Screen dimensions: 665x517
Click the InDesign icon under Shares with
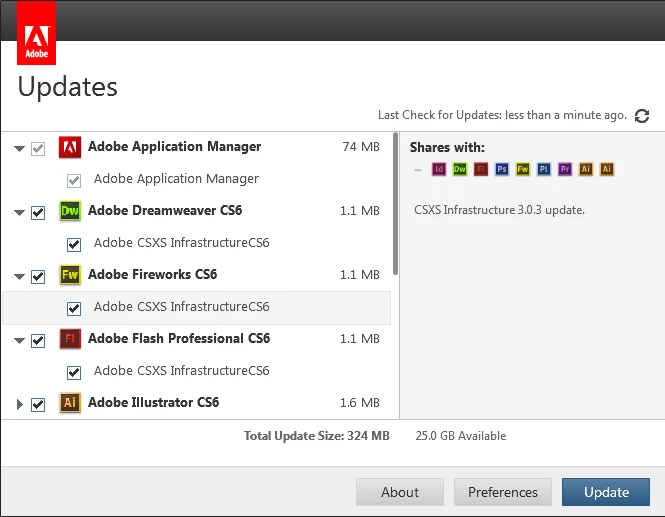click(439, 169)
